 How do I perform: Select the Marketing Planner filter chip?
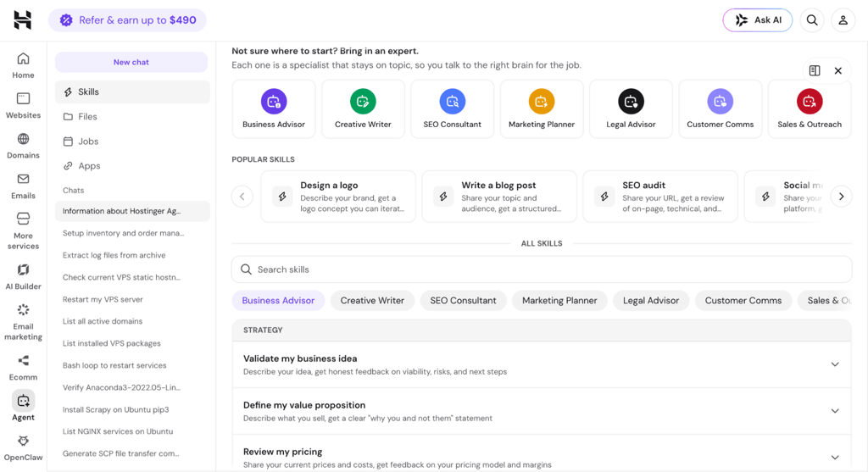click(559, 301)
